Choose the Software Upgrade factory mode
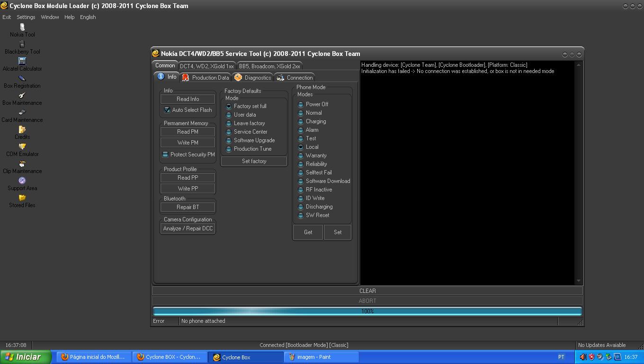 pos(229,140)
